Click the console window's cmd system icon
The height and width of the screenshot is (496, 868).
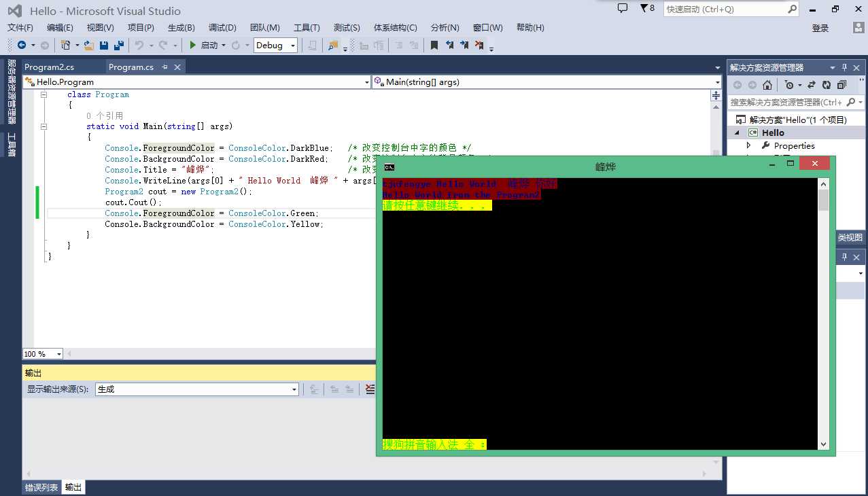pyautogui.click(x=389, y=166)
